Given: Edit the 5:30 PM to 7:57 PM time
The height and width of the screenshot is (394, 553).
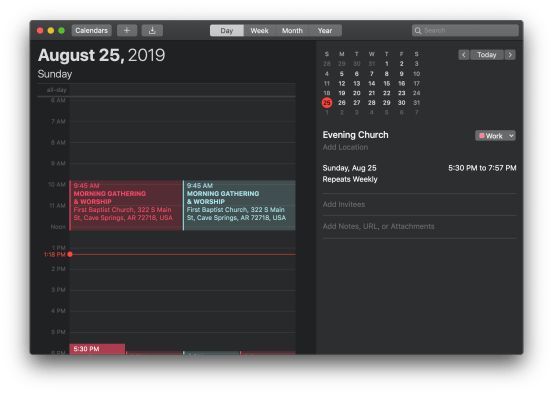Looking at the screenshot, I should click(482, 168).
